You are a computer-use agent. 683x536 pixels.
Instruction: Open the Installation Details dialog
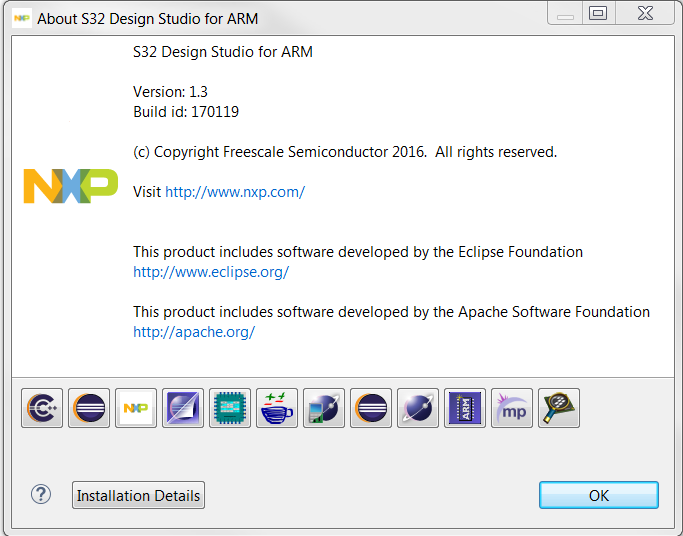(x=139, y=495)
